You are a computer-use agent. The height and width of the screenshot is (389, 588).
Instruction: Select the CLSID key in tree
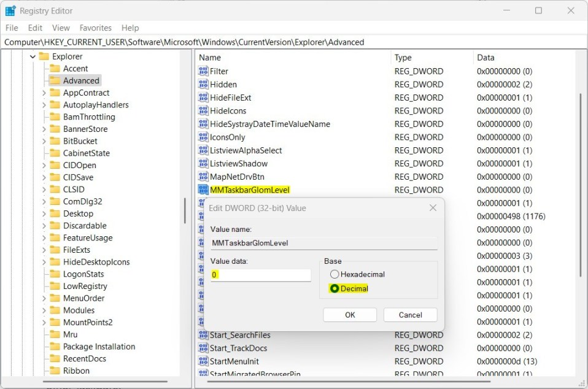74,189
